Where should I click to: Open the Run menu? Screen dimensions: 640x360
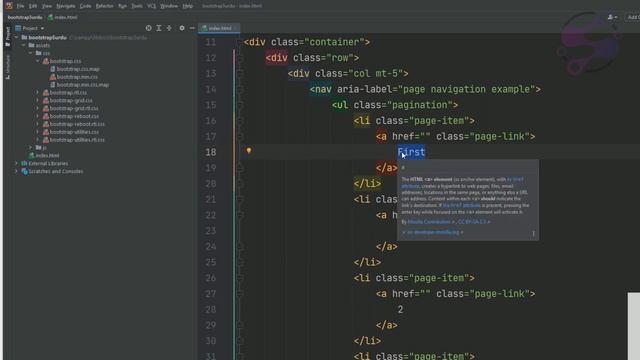click(x=122, y=6)
